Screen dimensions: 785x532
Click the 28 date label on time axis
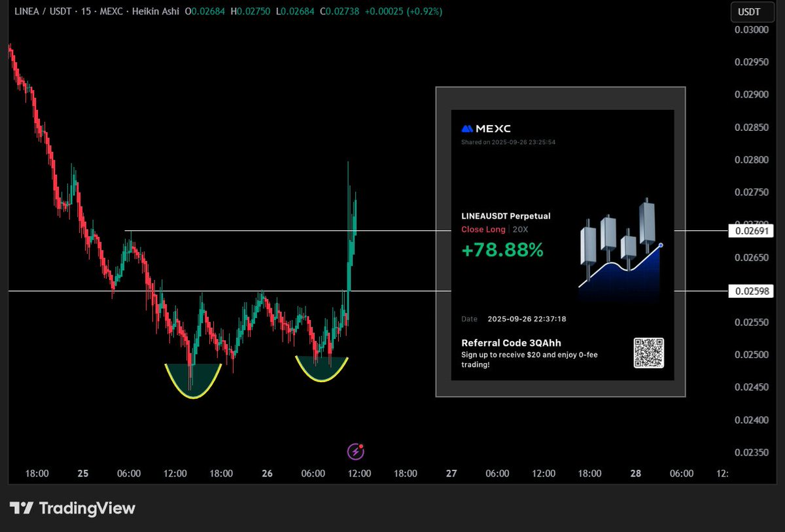[x=636, y=473]
